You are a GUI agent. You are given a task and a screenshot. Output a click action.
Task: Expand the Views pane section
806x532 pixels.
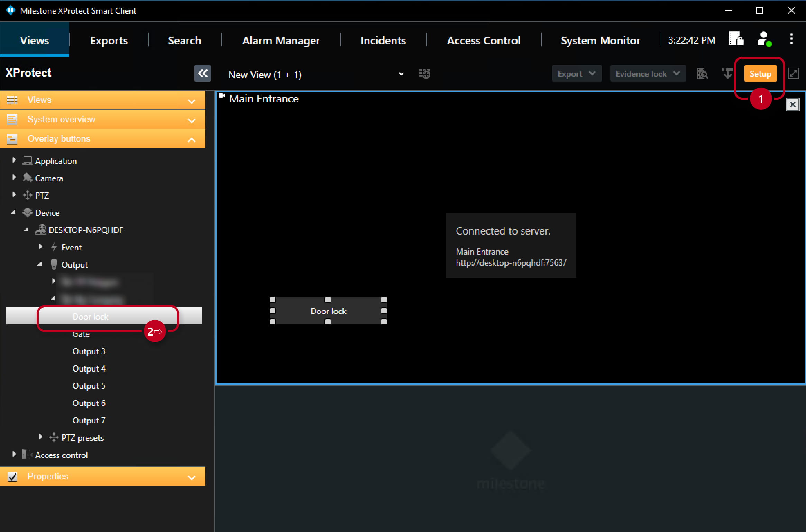point(191,101)
